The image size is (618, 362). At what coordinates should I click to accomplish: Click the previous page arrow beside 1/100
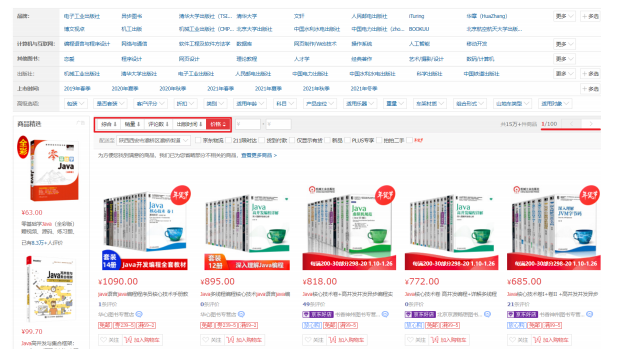tap(571, 124)
